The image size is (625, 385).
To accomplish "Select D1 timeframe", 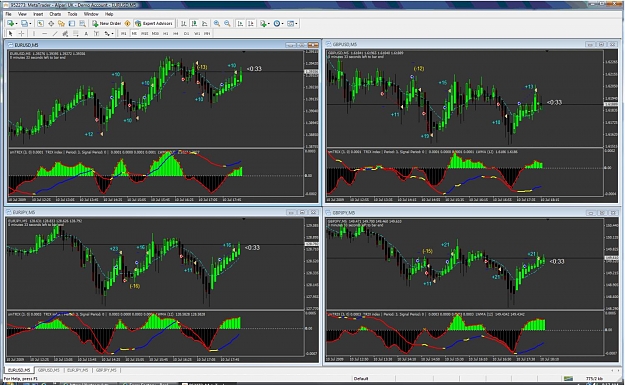I will [x=186, y=33].
